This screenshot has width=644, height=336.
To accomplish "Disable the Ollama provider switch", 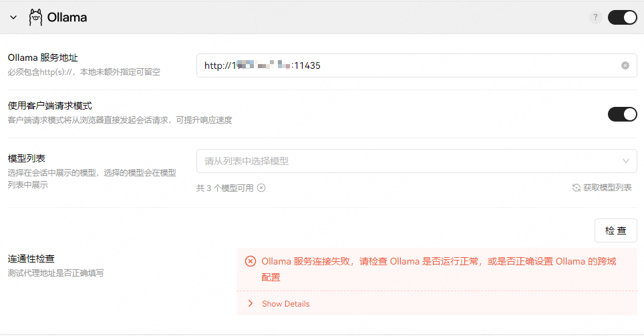I will click(x=622, y=17).
